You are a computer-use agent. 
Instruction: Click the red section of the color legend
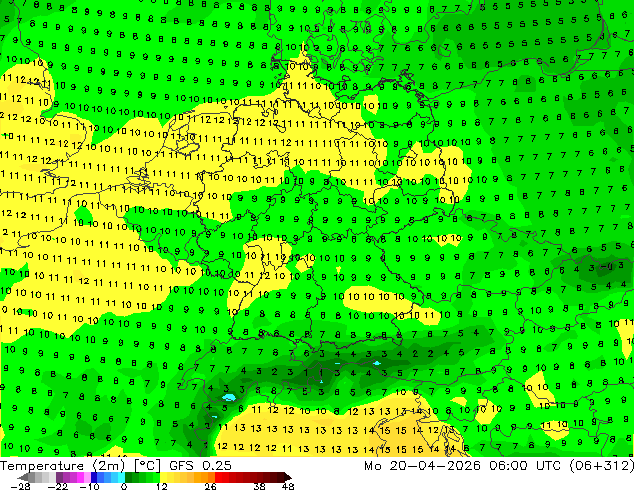click(253, 477)
